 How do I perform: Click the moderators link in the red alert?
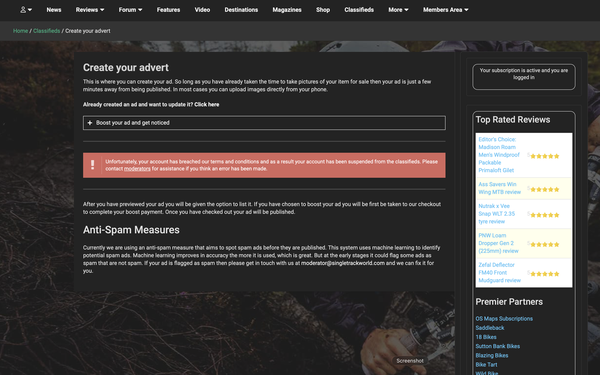pos(137,169)
